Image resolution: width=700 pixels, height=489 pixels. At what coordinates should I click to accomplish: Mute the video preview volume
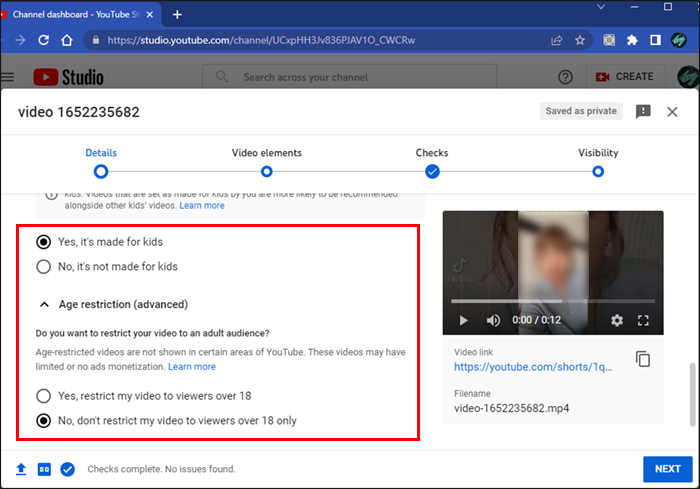coord(492,320)
